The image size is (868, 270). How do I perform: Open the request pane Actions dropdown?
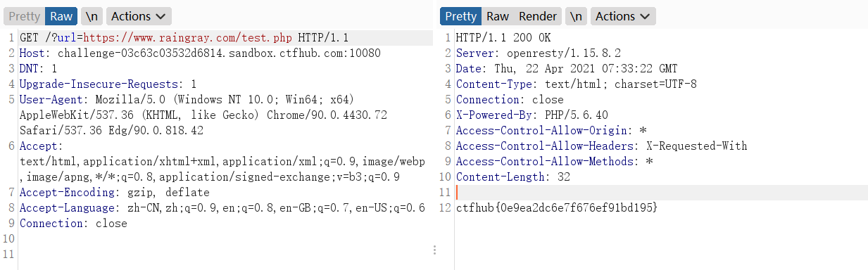click(x=139, y=16)
